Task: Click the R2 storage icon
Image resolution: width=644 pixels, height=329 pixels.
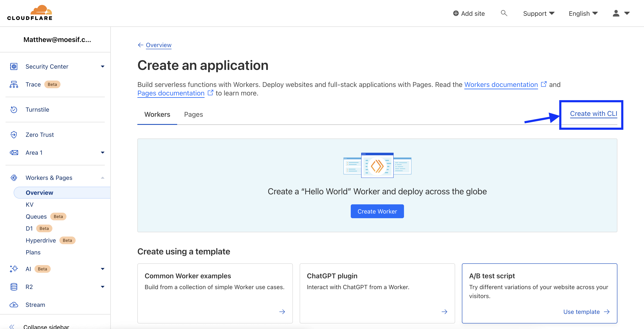Action: (14, 287)
